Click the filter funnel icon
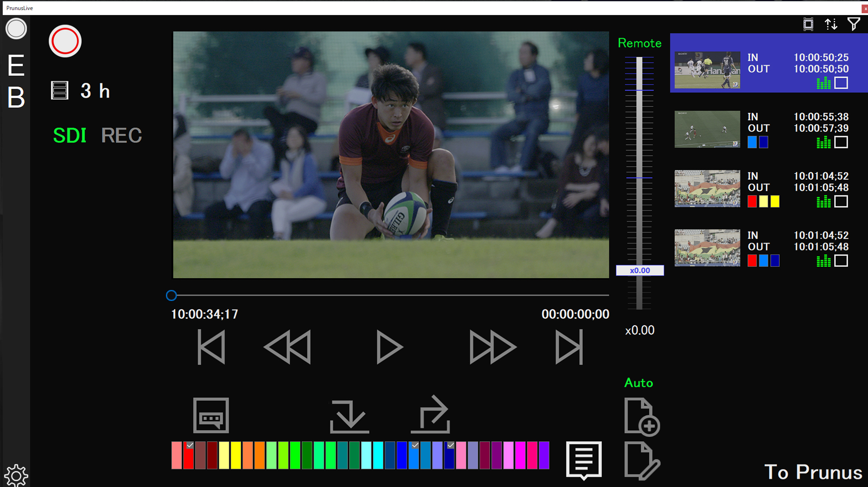868x487 pixels. click(853, 24)
